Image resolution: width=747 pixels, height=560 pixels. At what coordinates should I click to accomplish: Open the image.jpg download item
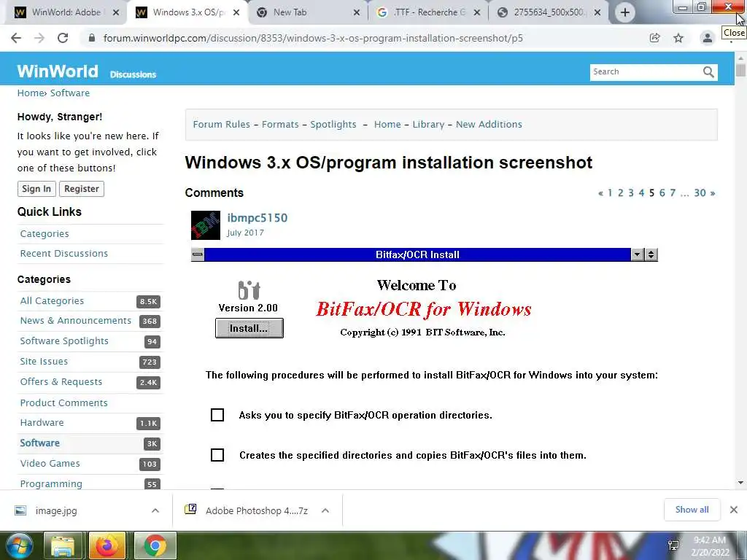pos(56,510)
